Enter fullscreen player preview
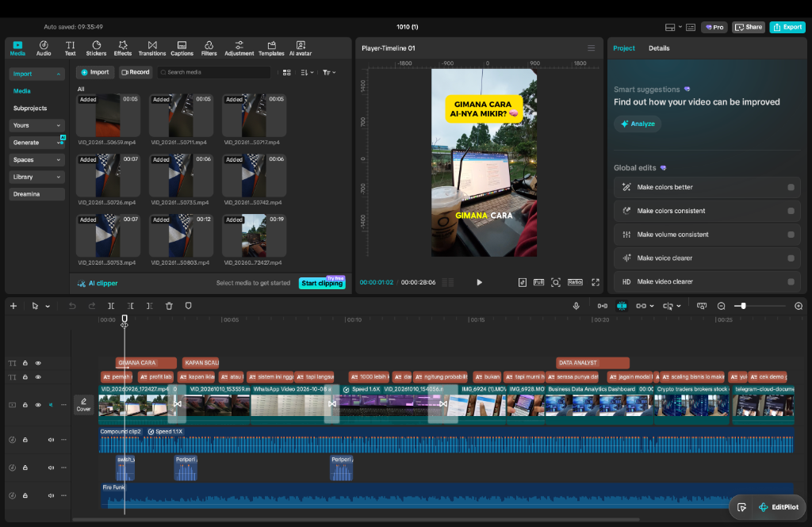 [x=596, y=282]
